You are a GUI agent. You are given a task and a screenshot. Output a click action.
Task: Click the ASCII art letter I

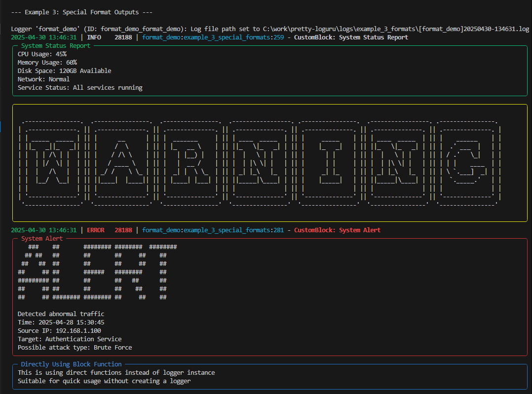(x=330, y=163)
